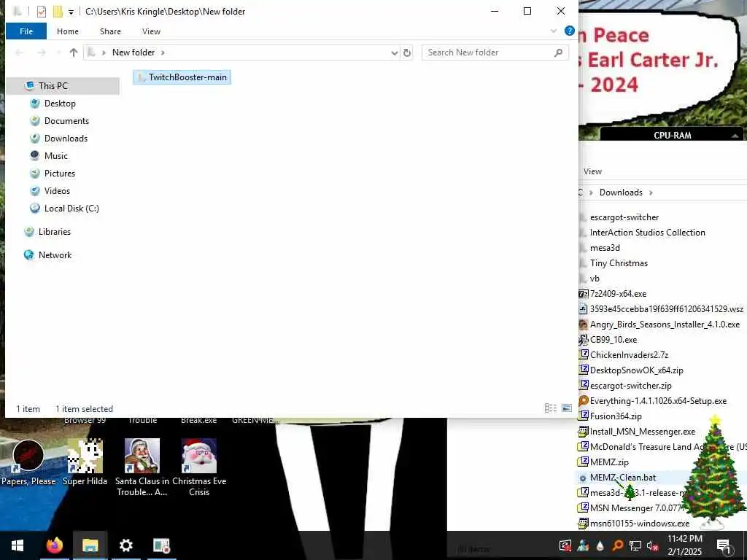Go up one folder level with the up arrow
This screenshot has height=560, width=747.
click(74, 52)
